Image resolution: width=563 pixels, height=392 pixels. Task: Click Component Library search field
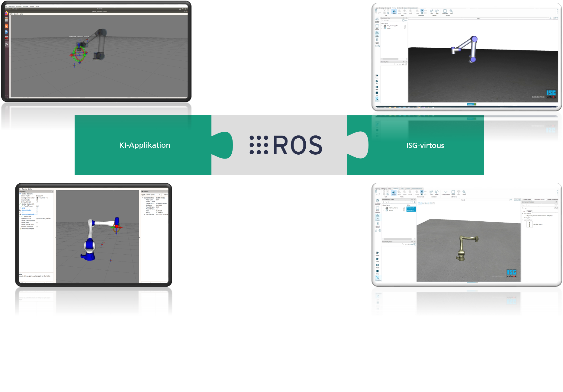coord(538,205)
